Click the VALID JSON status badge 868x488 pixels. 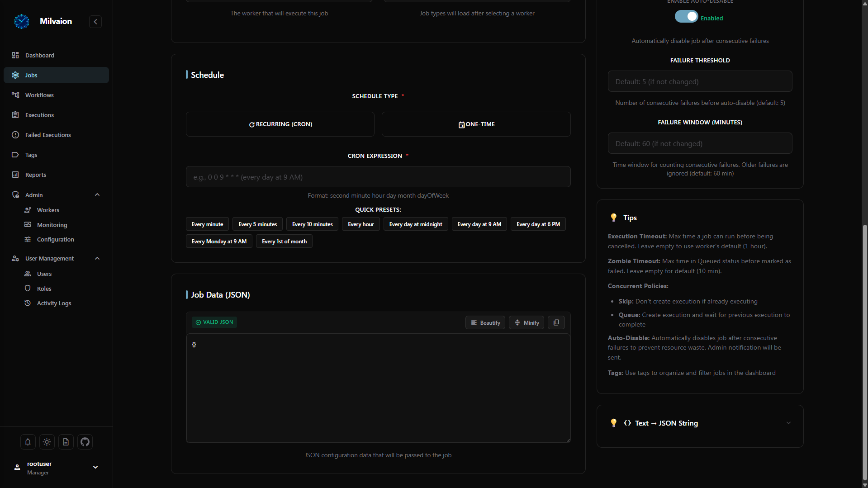coord(214,322)
